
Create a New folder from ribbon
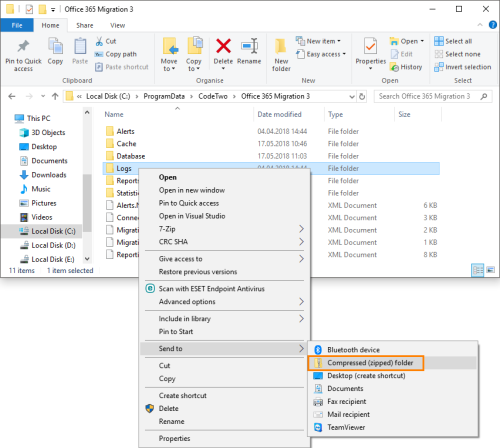coord(281,55)
